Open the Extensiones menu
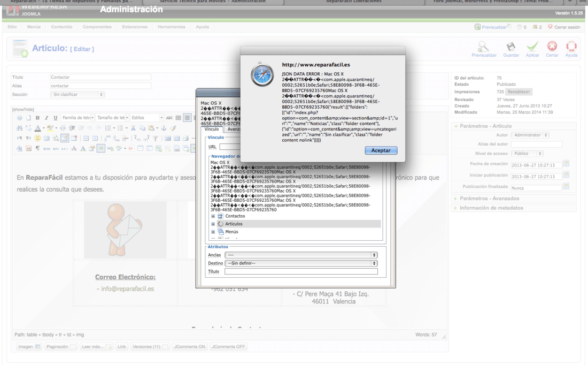Screen dimensions: 588x365 pos(135,27)
